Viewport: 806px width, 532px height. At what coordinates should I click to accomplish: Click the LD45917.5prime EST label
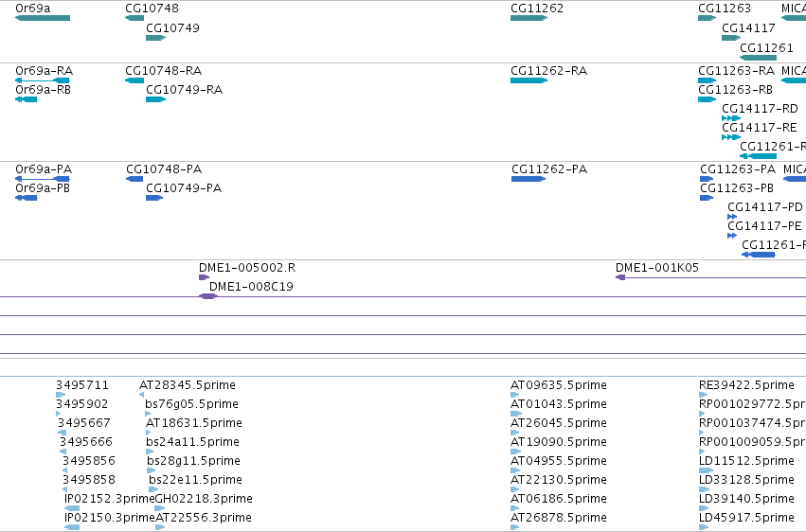[x=747, y=518]
